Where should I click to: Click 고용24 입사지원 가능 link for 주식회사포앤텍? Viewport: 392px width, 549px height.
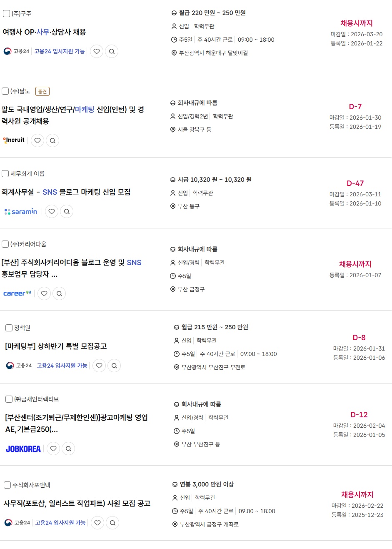coord(60,523)
